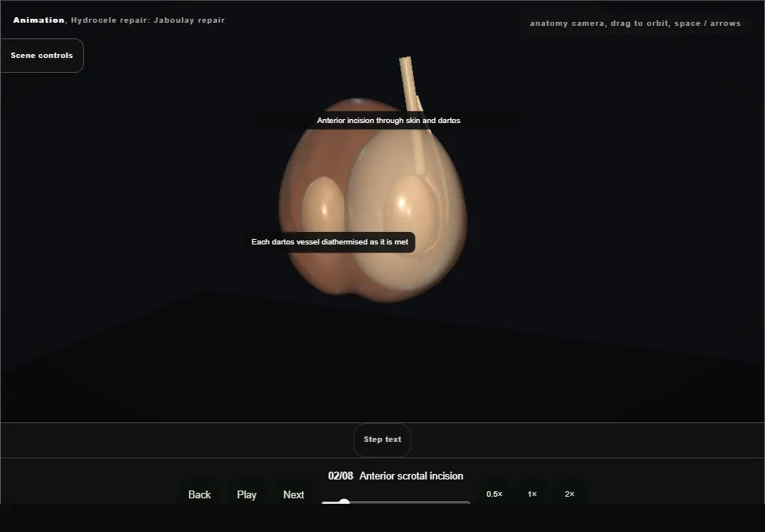This screenshot has height=532, width=765.
Task: Open the Scene controls panel
Action: point(42,56)
